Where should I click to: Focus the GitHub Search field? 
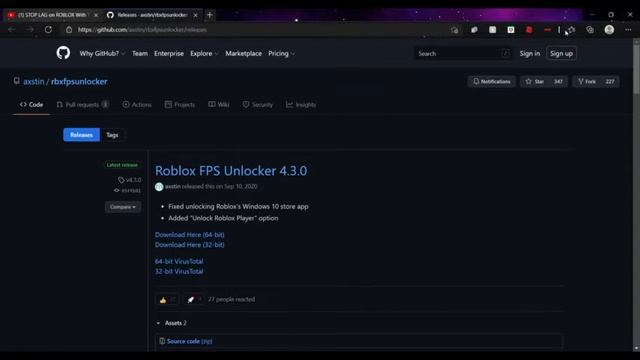click(x=463, y=53)
